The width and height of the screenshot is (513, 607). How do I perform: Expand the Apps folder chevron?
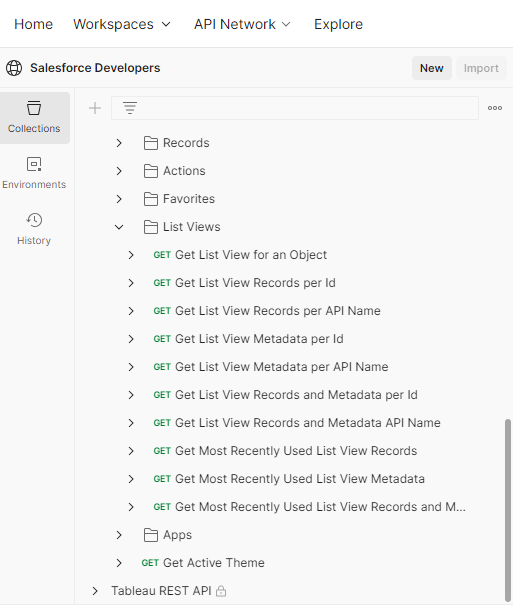[119, 535]
